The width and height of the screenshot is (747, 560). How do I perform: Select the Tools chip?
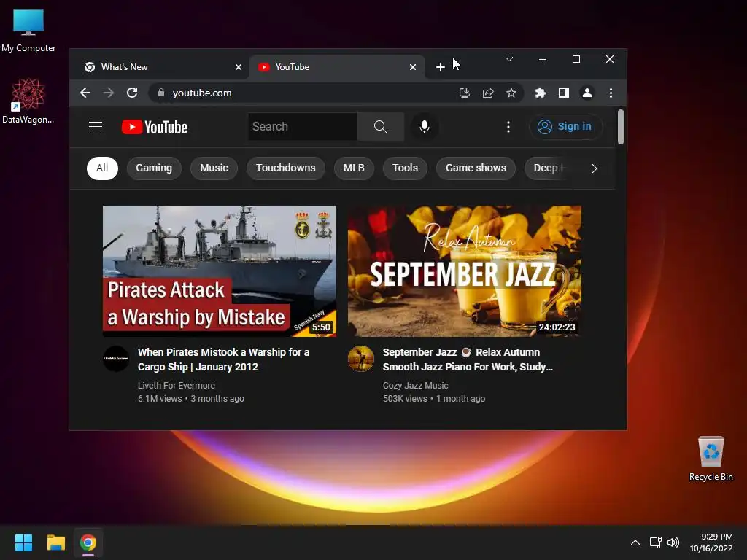(x=405, y=168)
